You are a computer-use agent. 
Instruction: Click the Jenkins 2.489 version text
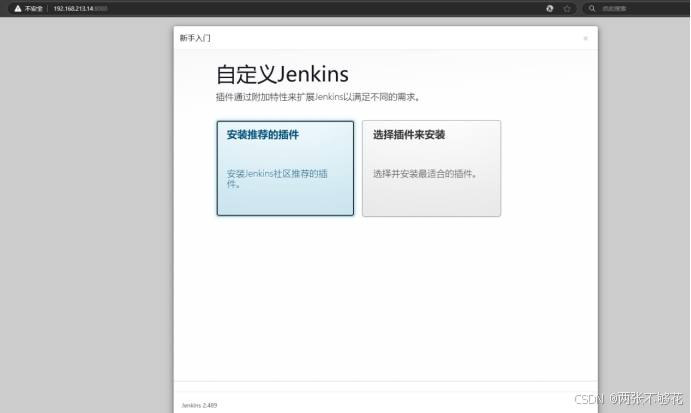coord(199,406)
